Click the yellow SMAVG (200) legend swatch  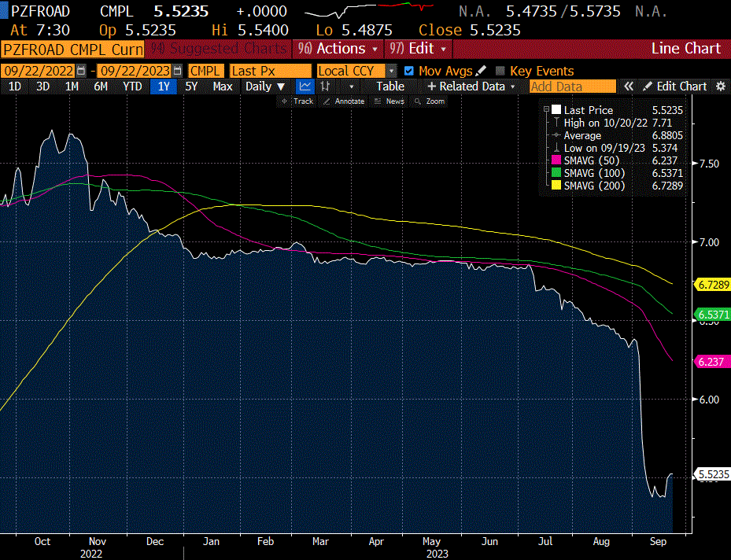556,186
